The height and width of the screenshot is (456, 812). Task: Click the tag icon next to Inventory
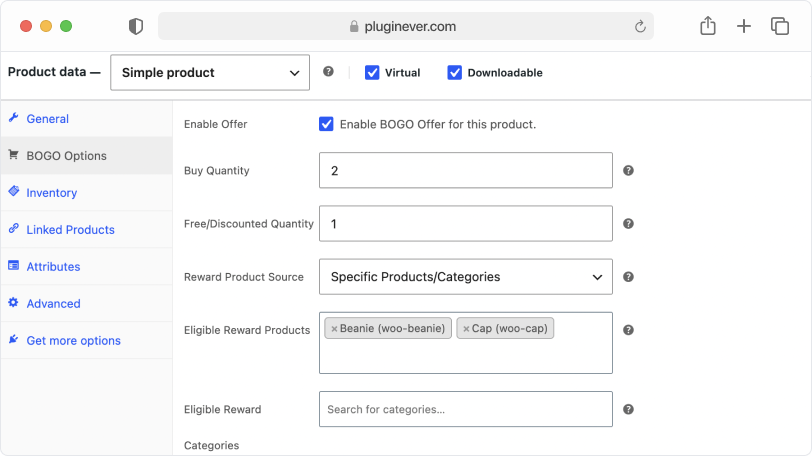(13, 192)
